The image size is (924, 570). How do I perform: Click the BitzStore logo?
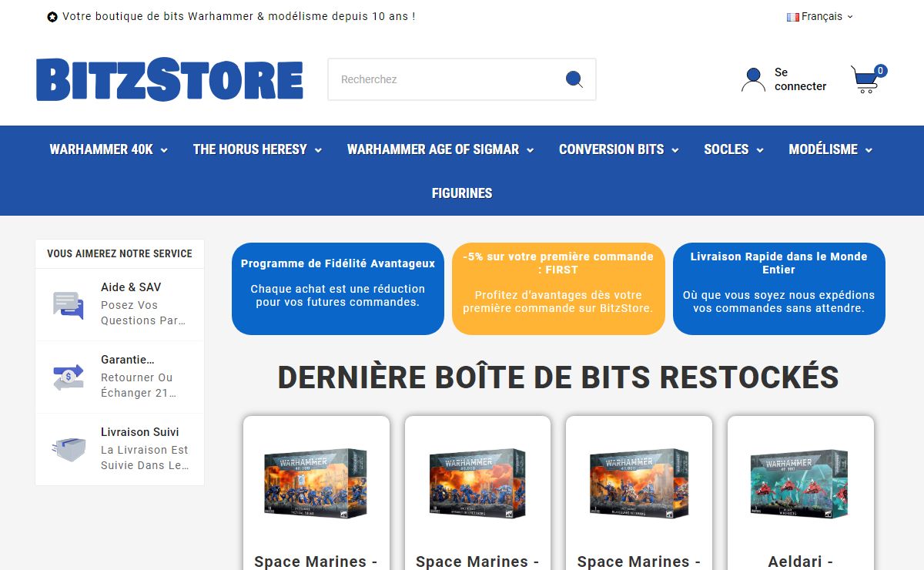[169, 79]
